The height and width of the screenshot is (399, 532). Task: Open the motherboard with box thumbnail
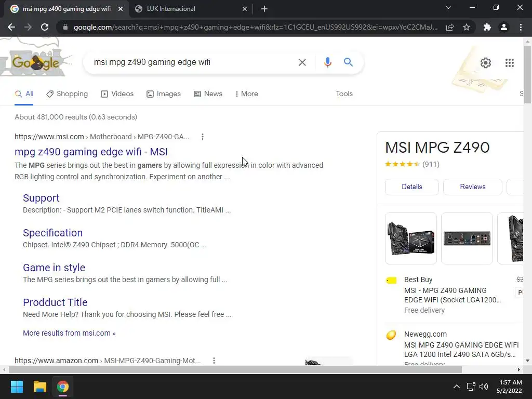(x=411, y=238)
